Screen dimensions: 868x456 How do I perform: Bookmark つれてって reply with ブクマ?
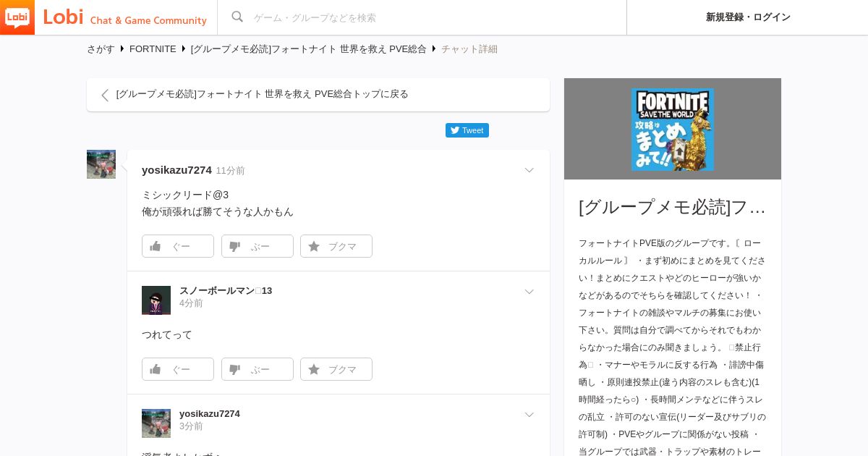[336, 369]
